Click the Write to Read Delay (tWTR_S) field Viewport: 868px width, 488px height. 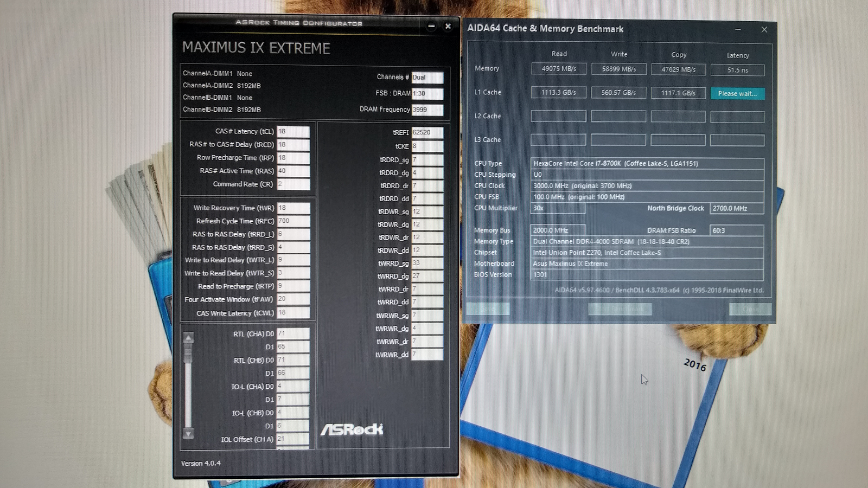point(293,273)
